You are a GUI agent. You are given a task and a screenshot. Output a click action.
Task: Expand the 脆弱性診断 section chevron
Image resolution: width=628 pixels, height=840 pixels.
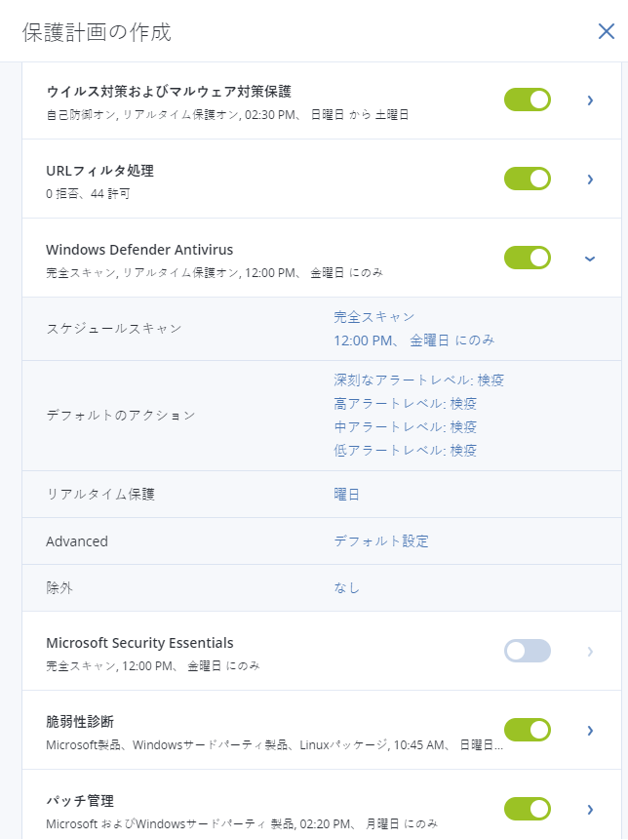click(x=590, y=730)
